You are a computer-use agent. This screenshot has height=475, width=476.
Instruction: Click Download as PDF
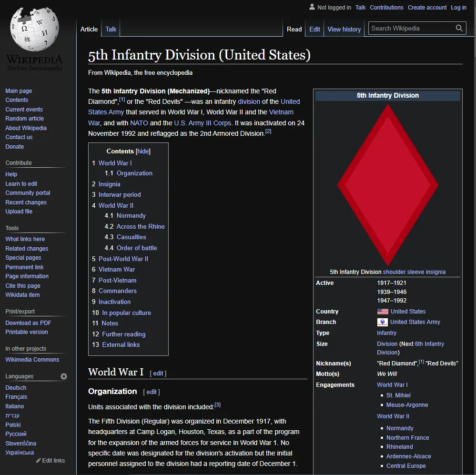pyautogui.click(x=28, y=323)
